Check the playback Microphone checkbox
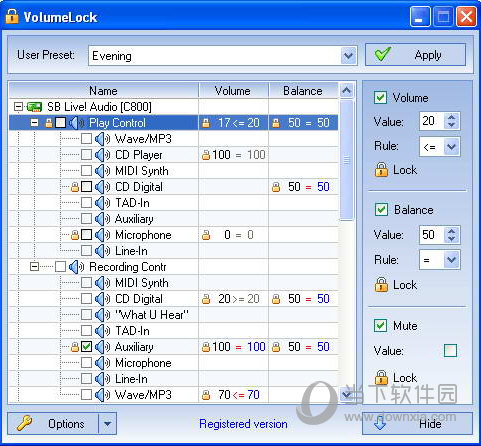This screenshot has height=446, width=481. click(x=86, y=235)
